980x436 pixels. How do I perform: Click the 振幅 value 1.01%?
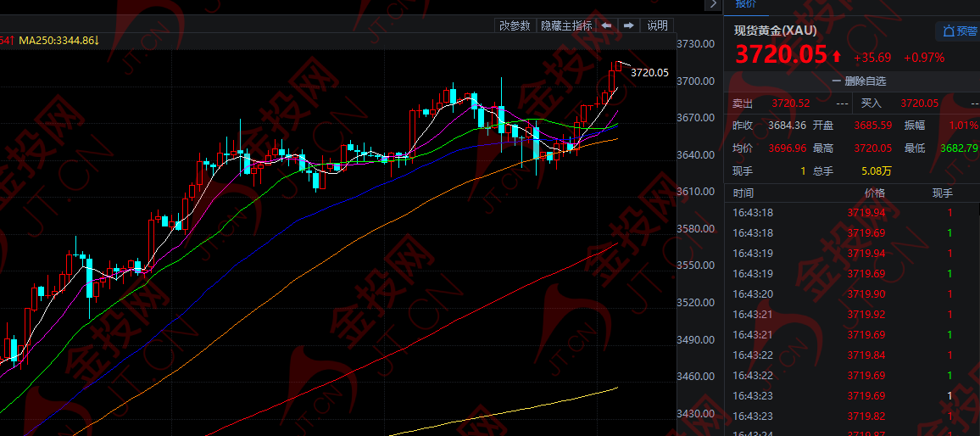[965, 126]
